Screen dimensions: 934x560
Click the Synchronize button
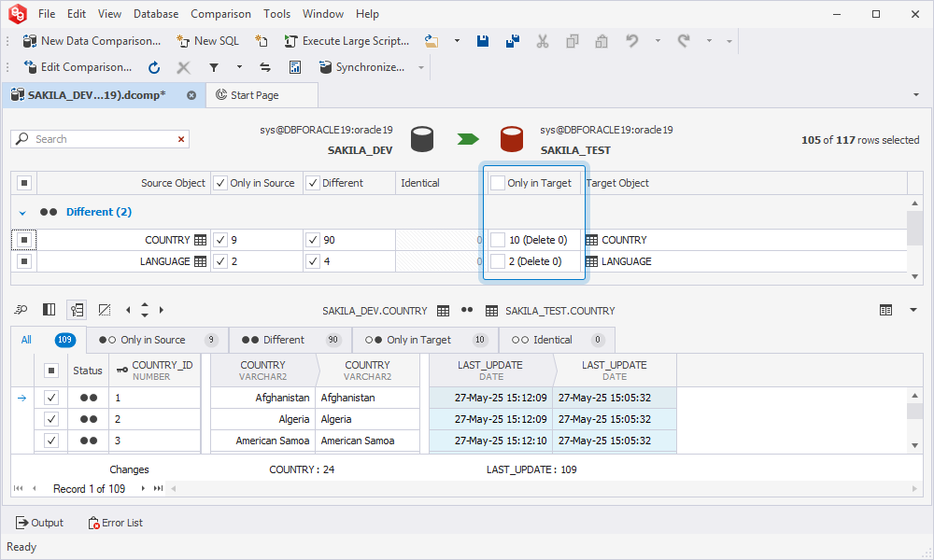pos(362,67)
